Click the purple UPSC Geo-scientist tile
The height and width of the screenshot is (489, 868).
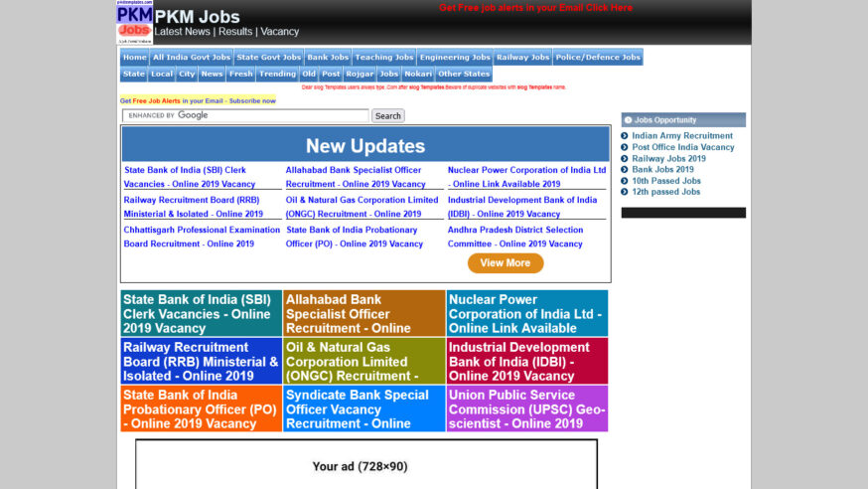point(527,408)
